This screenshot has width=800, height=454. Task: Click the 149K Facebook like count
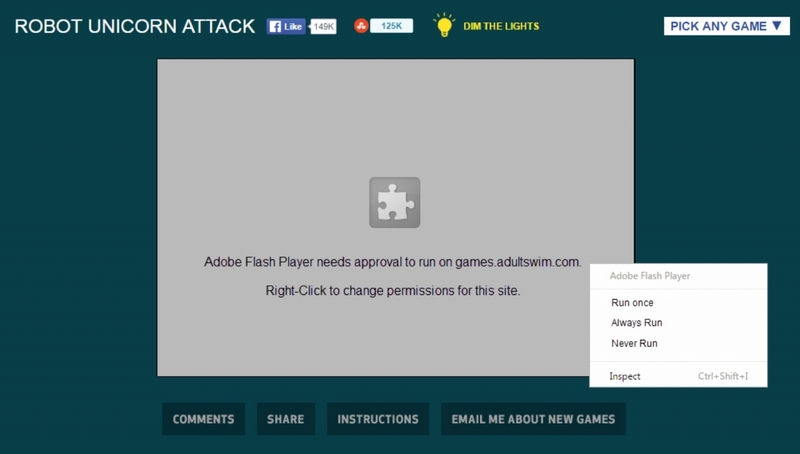[x=323, y=27]
